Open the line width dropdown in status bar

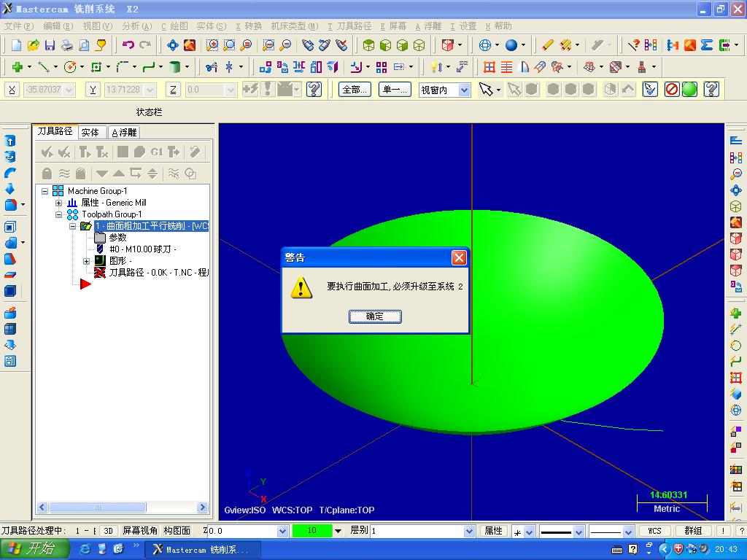click(628, 532)
